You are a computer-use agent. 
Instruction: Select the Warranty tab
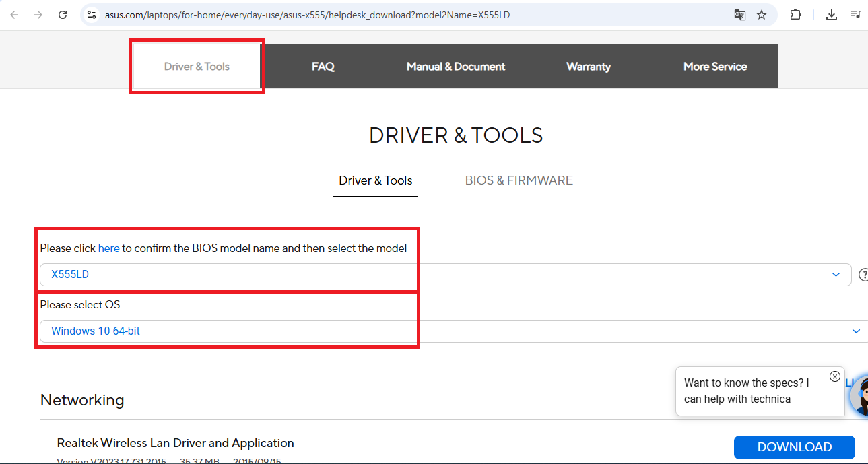tap(589, 67)
